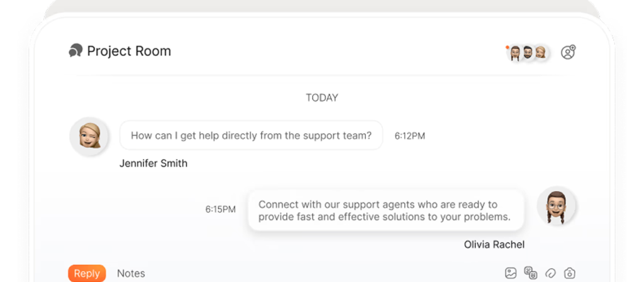Click the first member avatar with braids
This screenshot has height=282, width=644.
[515, 53]
